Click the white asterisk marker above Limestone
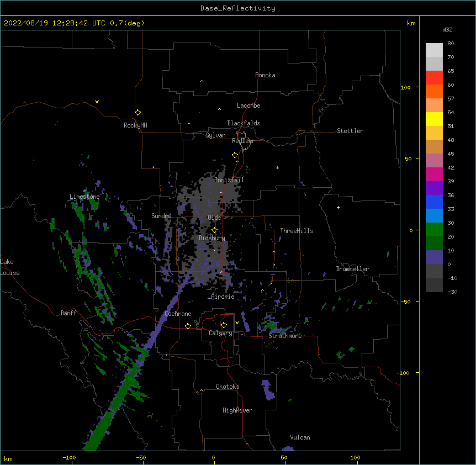Image resolution: width=476 pixels, height=465 pixels. (85, 191)
